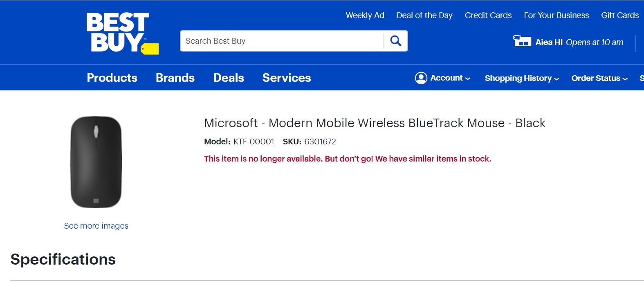Viewport: 644px width, 283px height.
Task: Focus the Search Best Buy field
Action: 282,41
